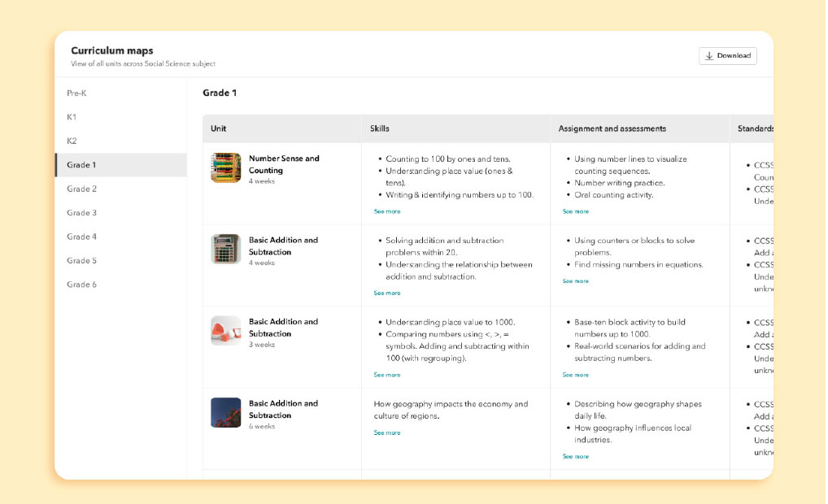Open the K2 grade level
This screenshot has height=504, width=828.
[72, 141]
